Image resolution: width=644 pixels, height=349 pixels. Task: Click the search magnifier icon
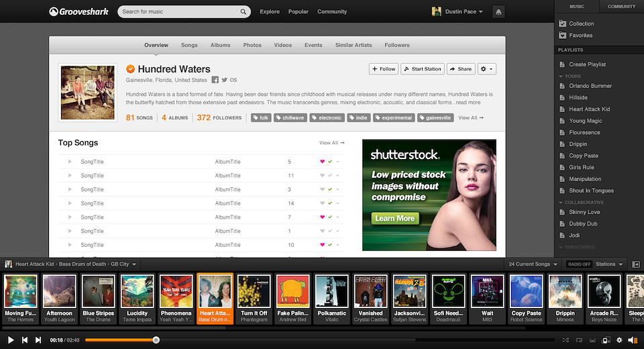[x=243, y=11]
